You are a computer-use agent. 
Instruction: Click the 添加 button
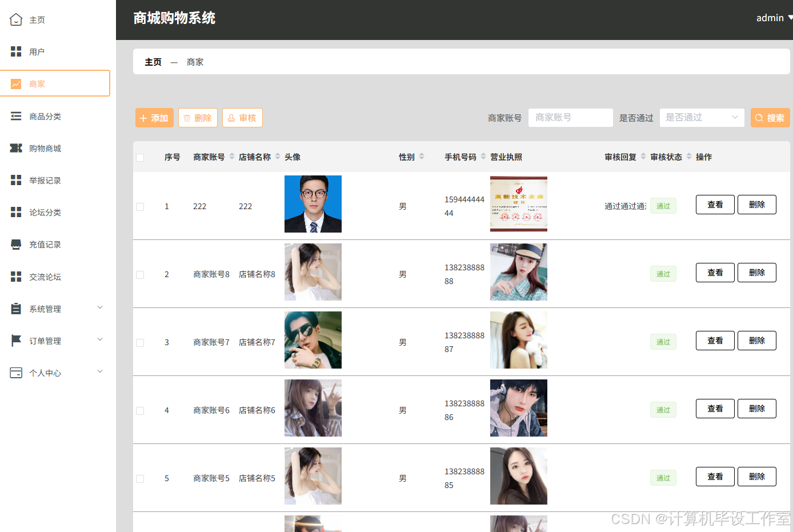154,118
